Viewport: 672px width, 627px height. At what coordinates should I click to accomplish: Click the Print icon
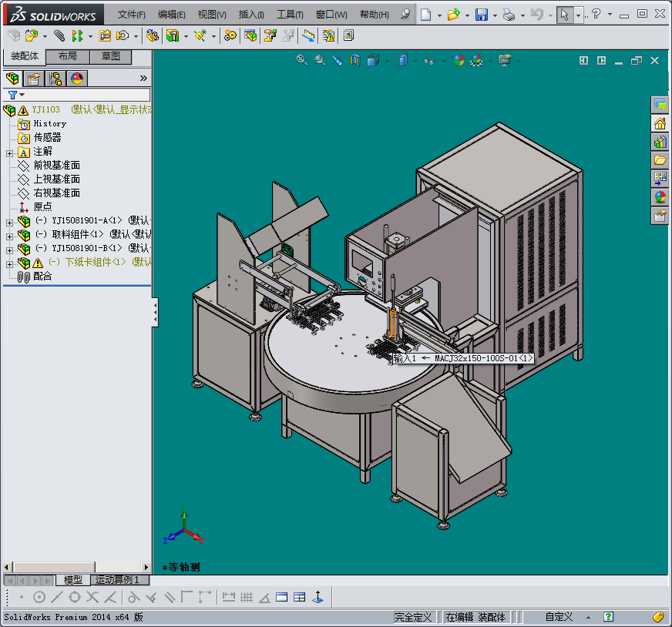coord(508,15)
